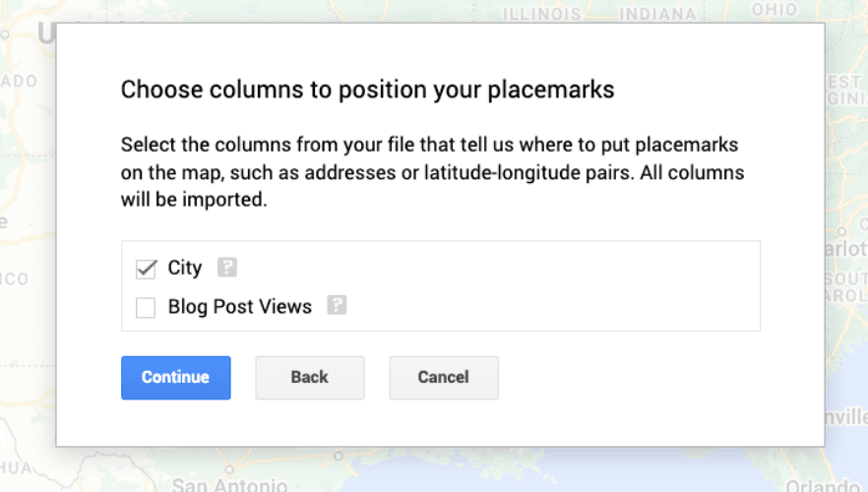
Task: Click the partial 'ville' city label on map
Action: 846,417
